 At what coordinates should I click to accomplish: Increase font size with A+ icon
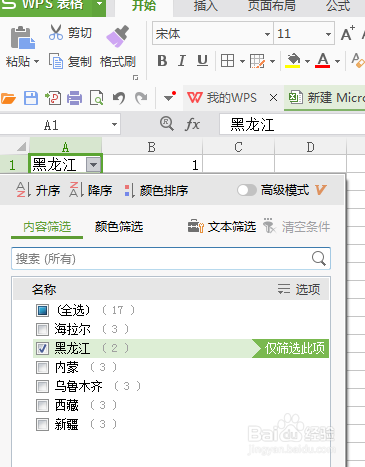(x=348, y=33)
